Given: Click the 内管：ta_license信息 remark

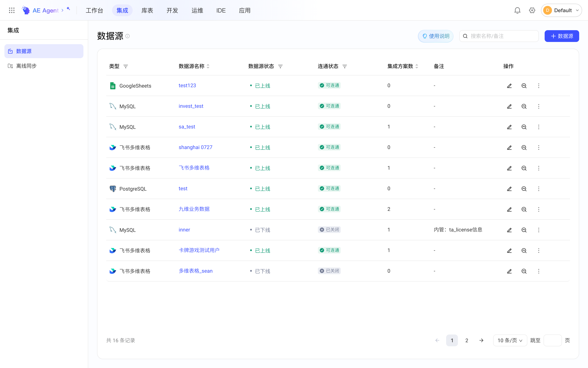Looking at the screenshot, I should pos(458,230).
